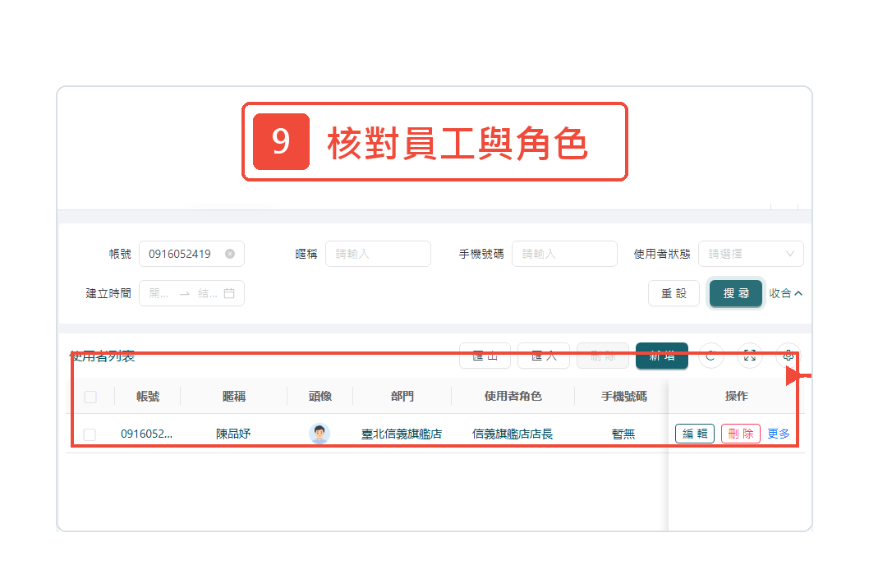This screenshot has width=869, height=588.
Task: Select the account cell 0916052...
Action: point(146,434)
